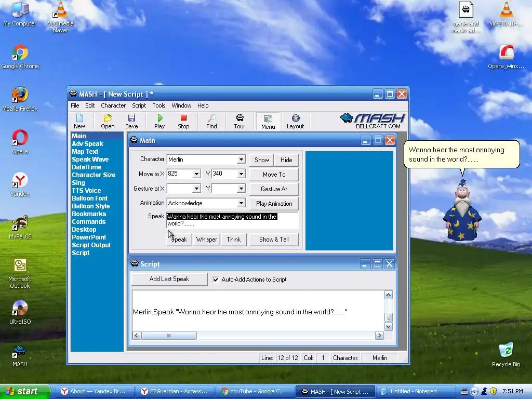Click the Add Last Speak button

pyautogui.click(x=169, y=279)
